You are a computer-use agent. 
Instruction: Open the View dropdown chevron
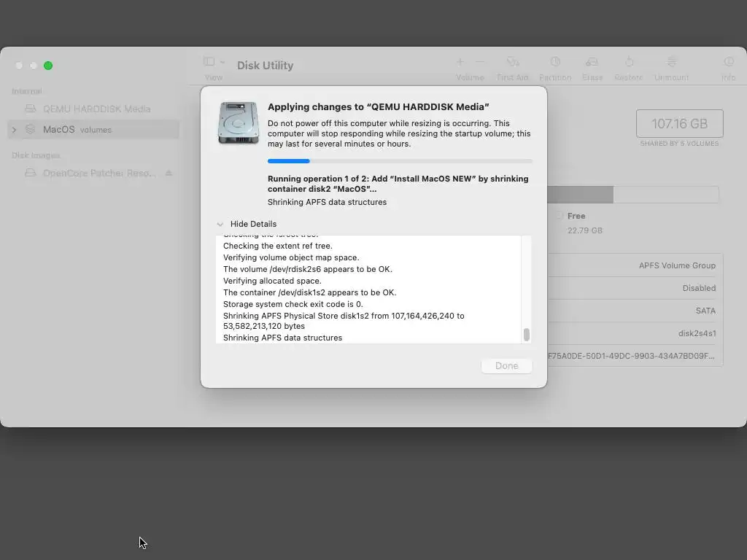[x=222, y=62]
